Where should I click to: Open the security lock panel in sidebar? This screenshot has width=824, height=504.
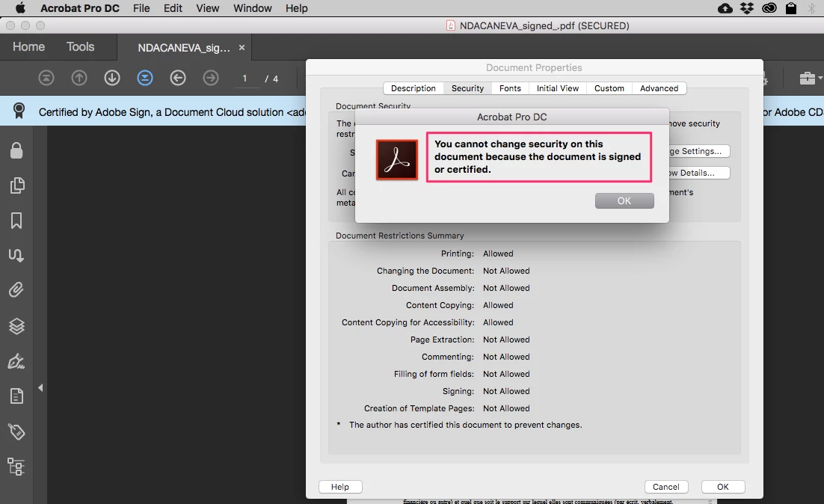pos(16,150)
